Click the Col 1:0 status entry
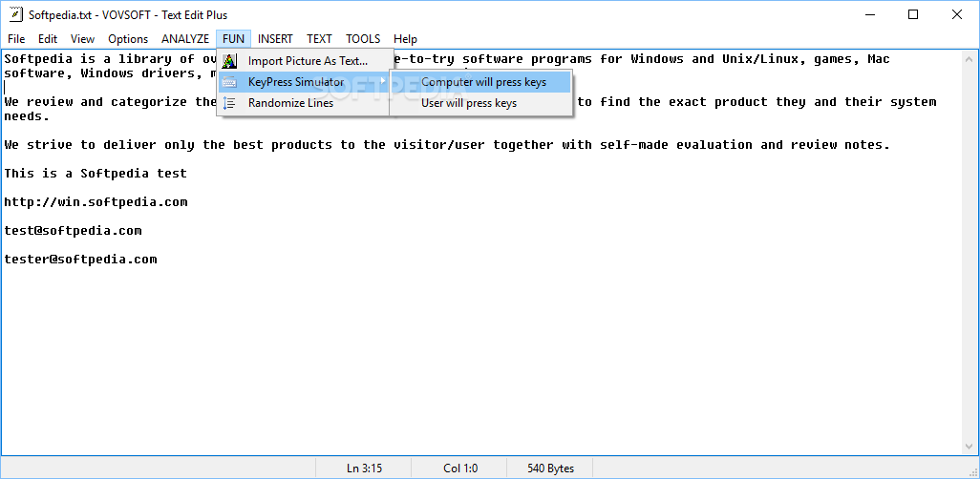The width and height of the screenshot is (980, 479). (x=460, y=469)
